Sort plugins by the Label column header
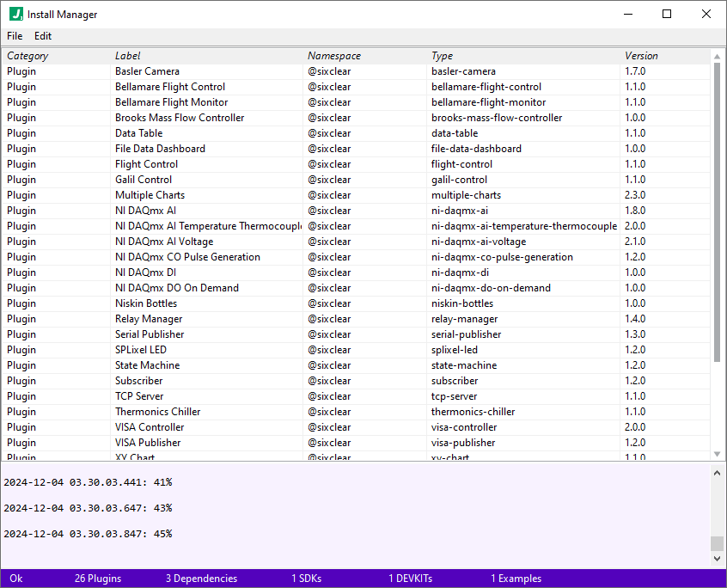This screenshot has height=588, width=727. click(127, 55)
